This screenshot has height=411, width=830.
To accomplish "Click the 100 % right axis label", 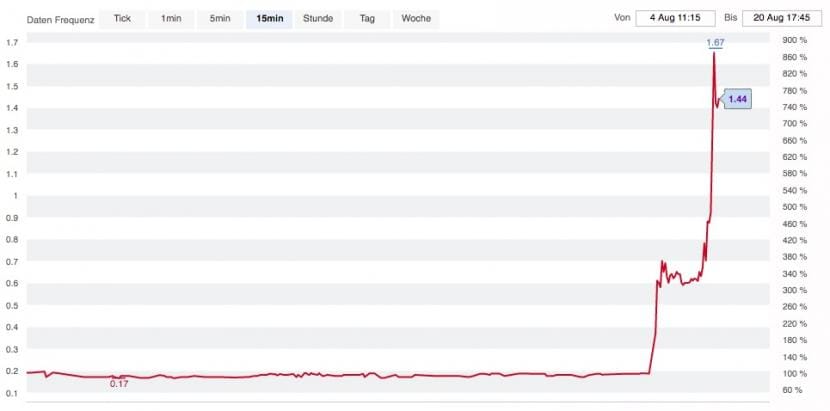I will [794, 373].
